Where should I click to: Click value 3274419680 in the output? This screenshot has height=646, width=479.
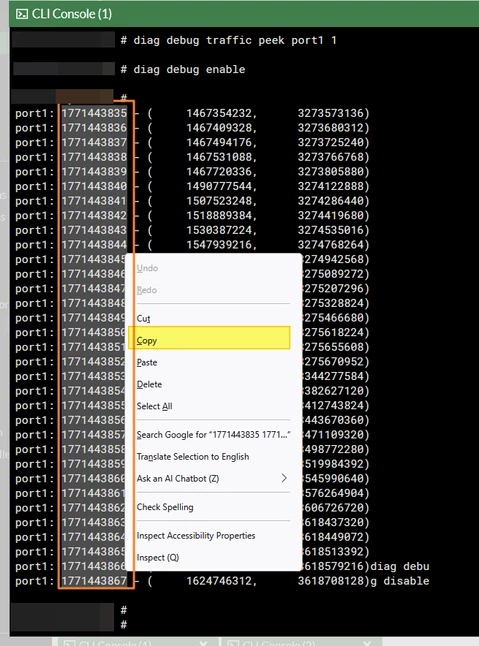[331, 215]
